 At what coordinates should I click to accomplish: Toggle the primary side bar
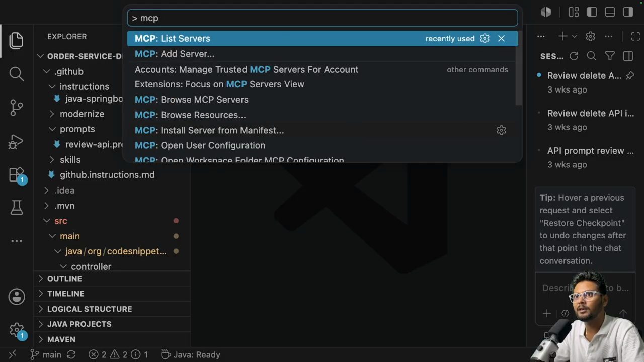[x=592, y=12]
